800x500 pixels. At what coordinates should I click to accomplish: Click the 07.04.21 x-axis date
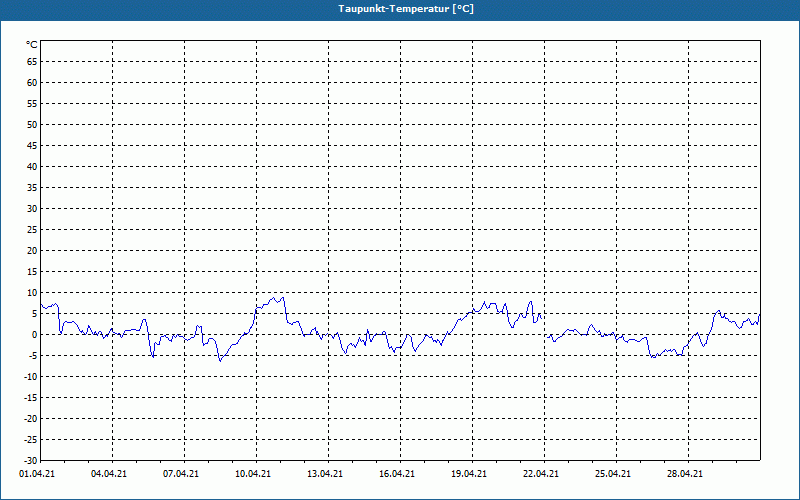click(182, 474)
